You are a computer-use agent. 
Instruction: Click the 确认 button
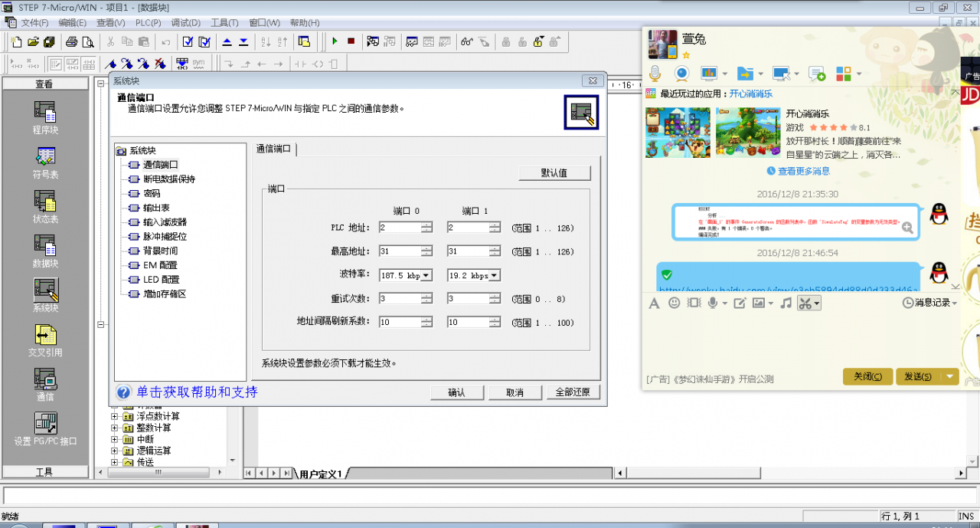pos(457,392)
